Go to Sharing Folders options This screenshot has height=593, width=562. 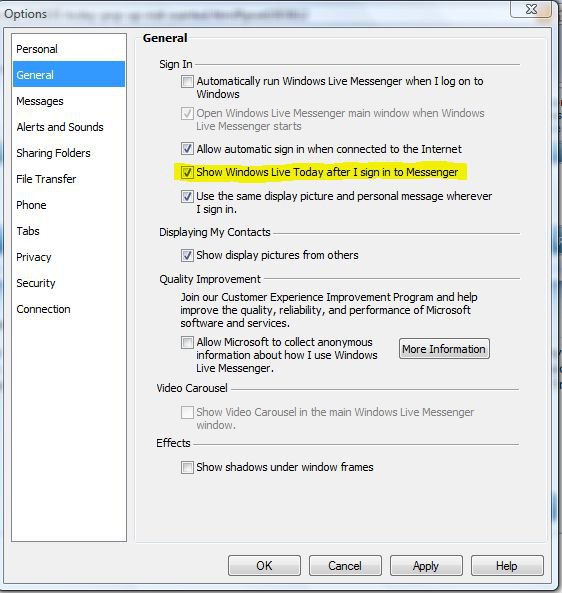click(x=53, y=153)
